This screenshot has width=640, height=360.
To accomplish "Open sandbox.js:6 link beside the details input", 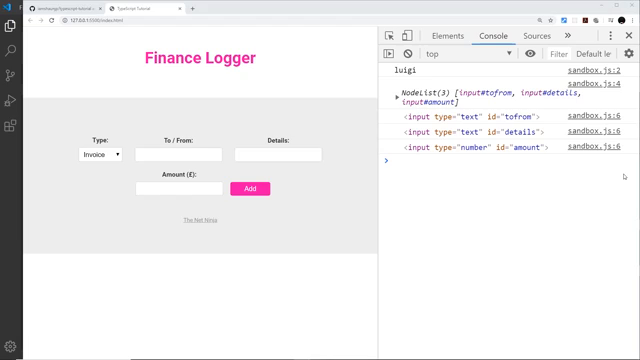I will tap(594, 131).
